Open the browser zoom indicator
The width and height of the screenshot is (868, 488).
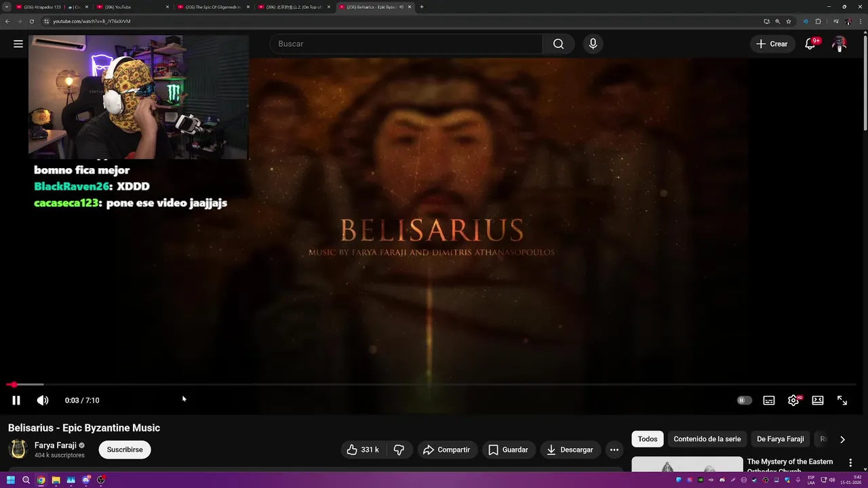point(777,21)
